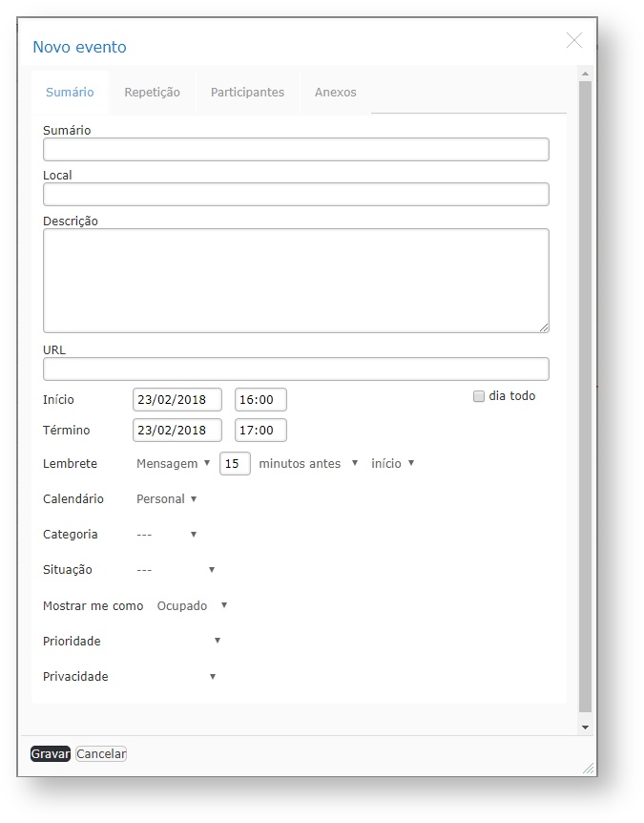Open the Situação dropdown
644x823 pixels.
click(177, 570)
